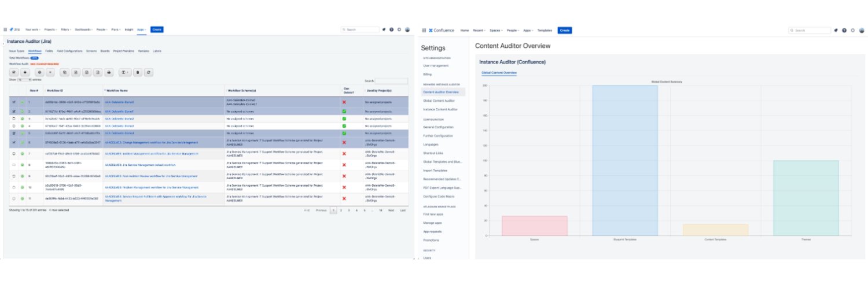Check the checkbox for row 3
The height and width of the screenshot is (289, 868).
pyautogui.click(x=14, y=118)
